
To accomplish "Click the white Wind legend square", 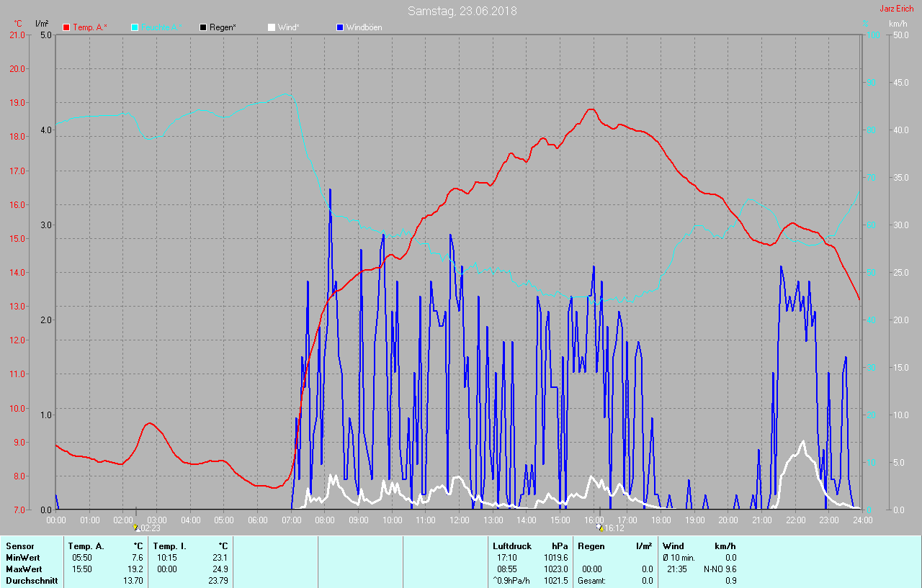I will [x=272, y=27].
